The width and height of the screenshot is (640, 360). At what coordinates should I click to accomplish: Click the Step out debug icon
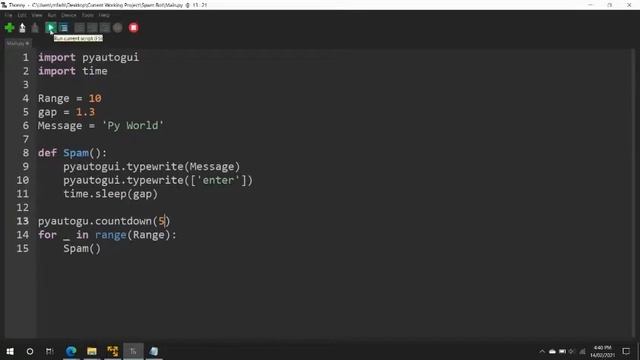[x=105, y=28]
